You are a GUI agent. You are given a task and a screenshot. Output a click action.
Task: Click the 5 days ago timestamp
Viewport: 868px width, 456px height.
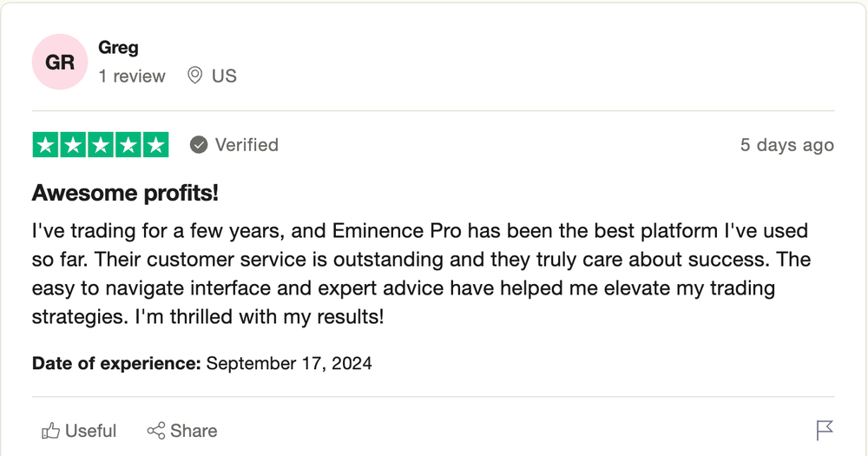pos(787,145)
